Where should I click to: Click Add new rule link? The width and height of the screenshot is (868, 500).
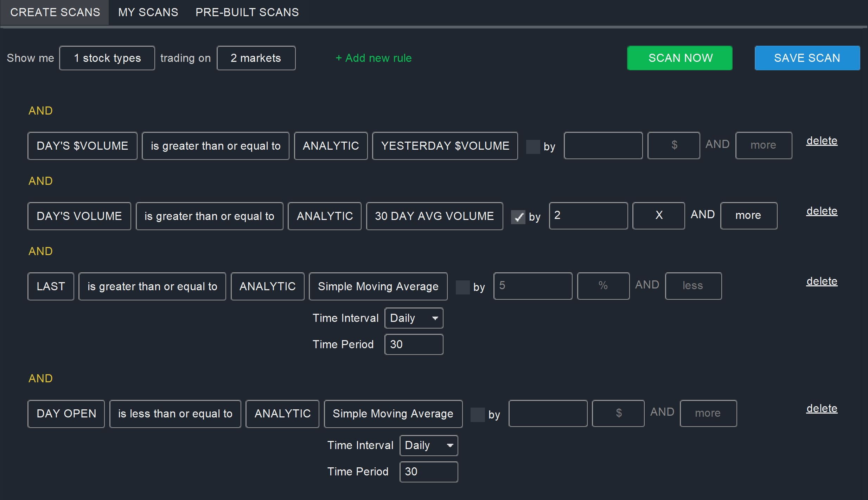click(x=373, y=58)
